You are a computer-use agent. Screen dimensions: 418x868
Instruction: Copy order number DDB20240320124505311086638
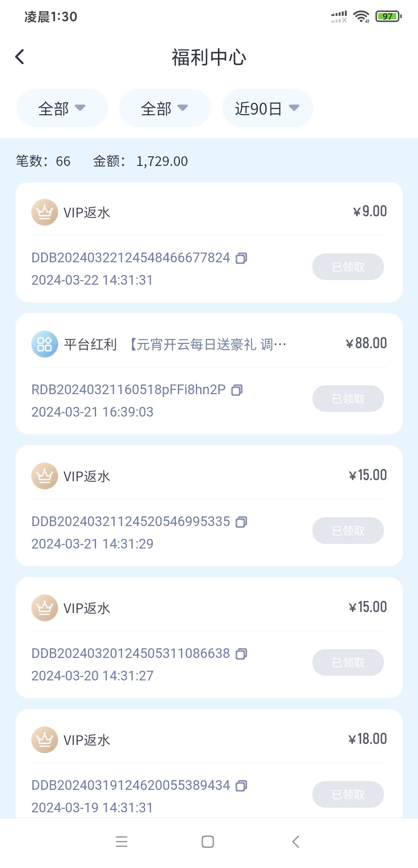coord(242,654)
